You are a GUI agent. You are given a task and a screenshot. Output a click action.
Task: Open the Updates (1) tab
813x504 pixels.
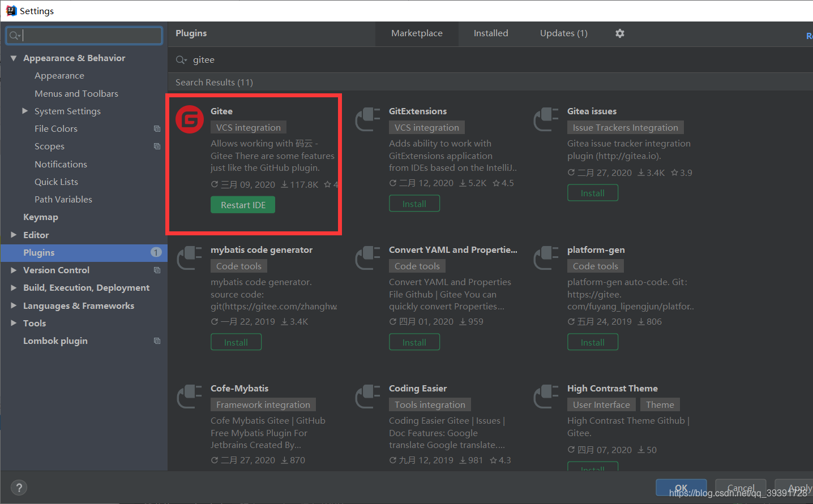(564, 34)
